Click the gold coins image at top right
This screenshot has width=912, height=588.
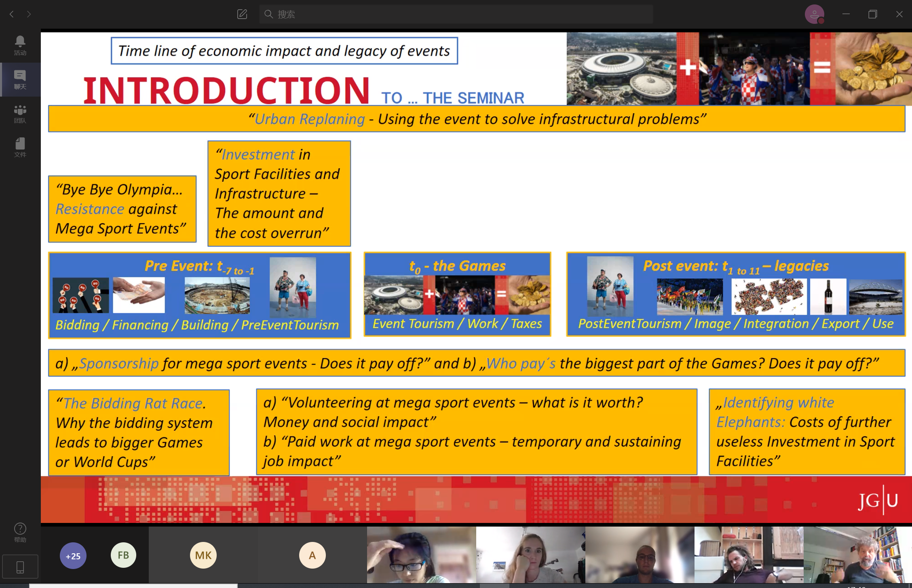coord(873,69)
